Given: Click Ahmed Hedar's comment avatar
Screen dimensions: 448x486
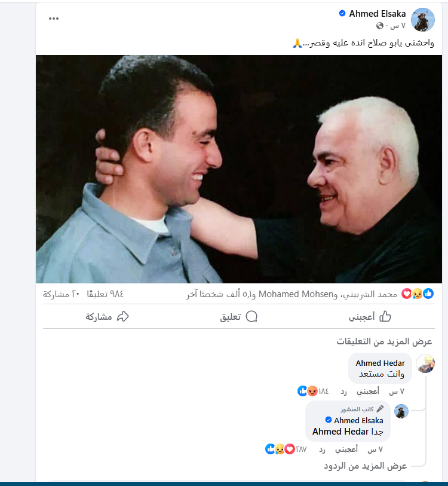Looking at the screenshot, I should click(425, 363).
